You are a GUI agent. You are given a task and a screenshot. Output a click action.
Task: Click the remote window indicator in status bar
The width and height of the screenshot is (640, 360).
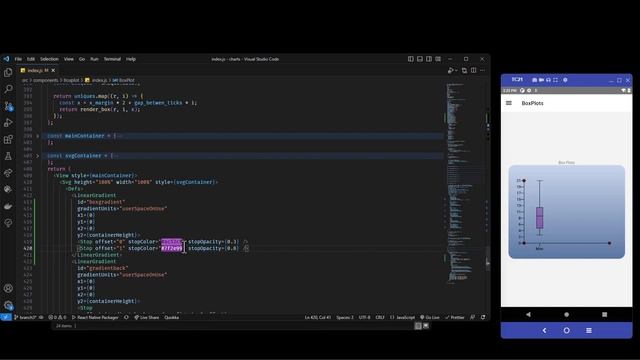(x=6, y=317)
